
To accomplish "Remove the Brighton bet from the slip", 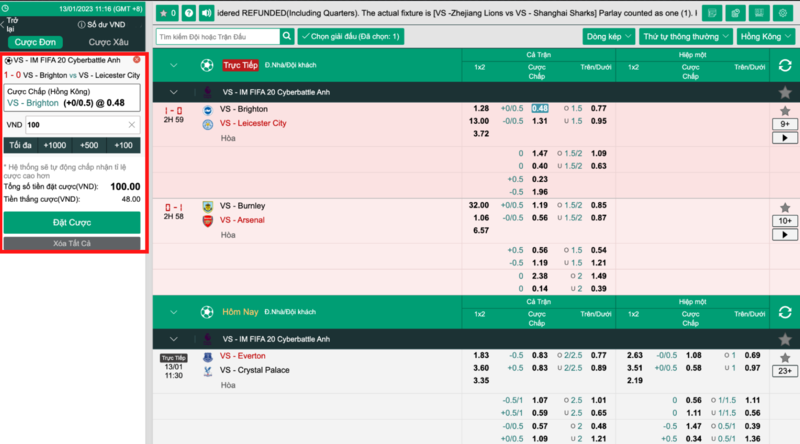I will [137, 60].
